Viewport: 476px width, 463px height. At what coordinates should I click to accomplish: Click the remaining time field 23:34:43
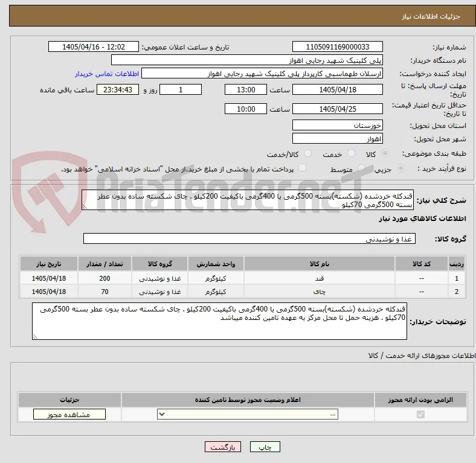pyautogui.click(x=118, y=89)
